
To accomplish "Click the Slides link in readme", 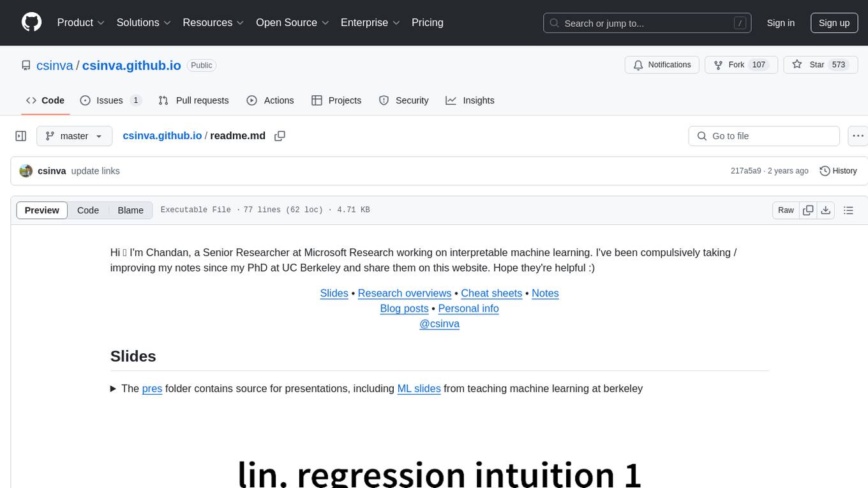I will pyautogui.click(x=334, y=293).
